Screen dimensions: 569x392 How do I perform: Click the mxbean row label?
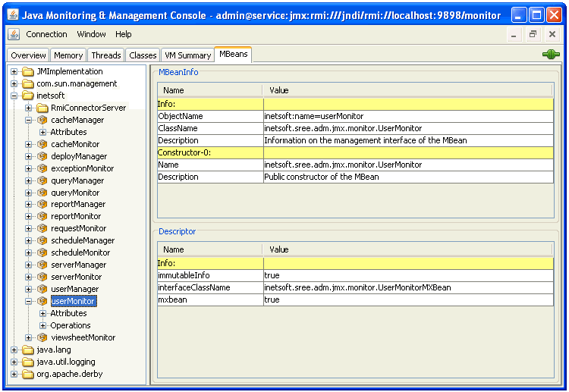click(210, 300)
